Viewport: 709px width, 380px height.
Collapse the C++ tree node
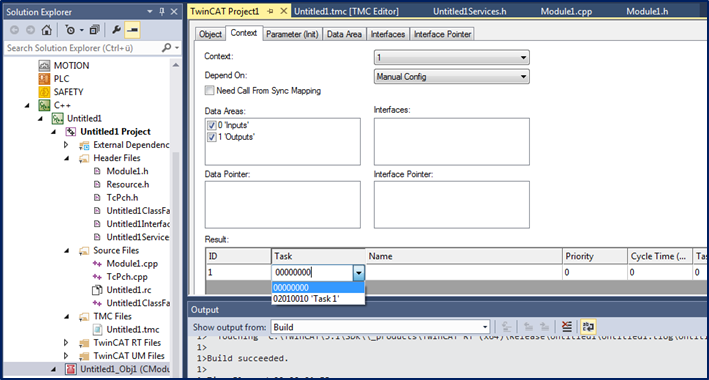pos(28,105)
